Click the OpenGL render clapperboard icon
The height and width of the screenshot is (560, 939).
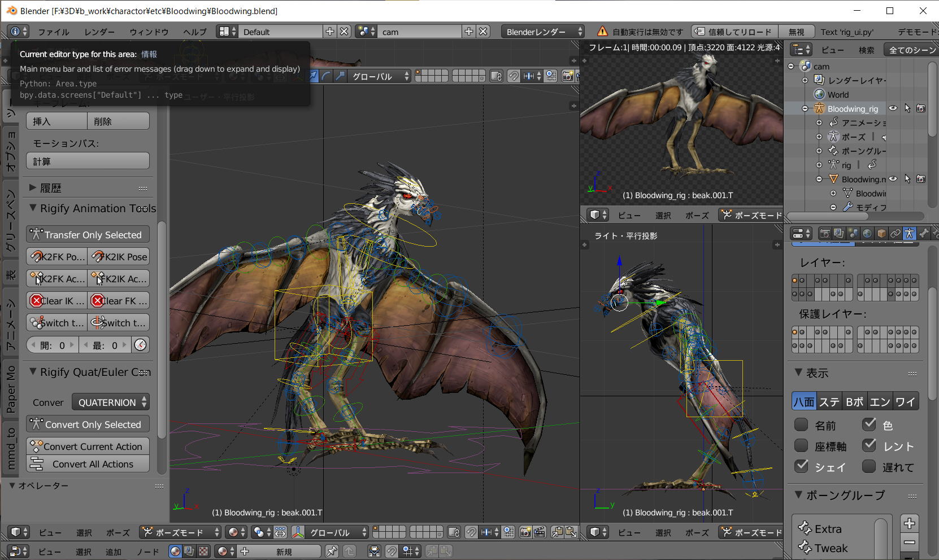pyautogui.click(x=539, y=532)
